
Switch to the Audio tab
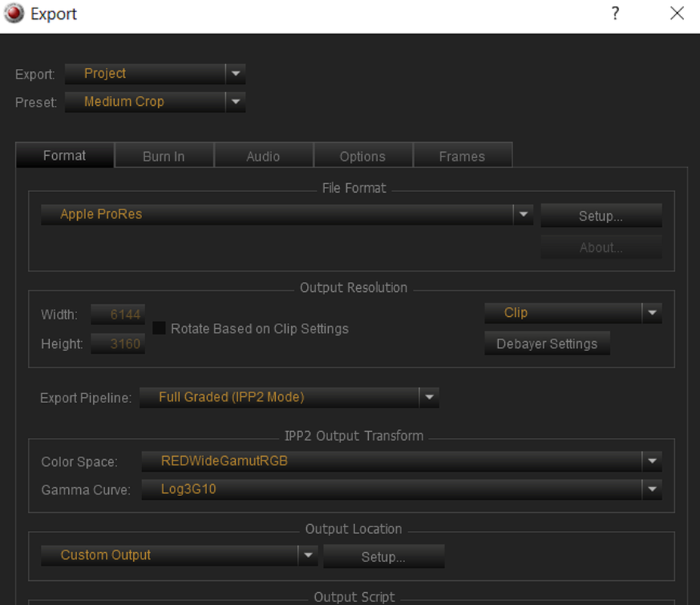(263, 157)
